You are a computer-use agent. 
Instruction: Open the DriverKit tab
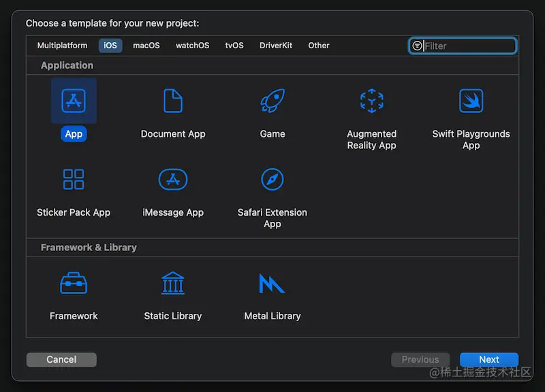click(x=276, y=46)
